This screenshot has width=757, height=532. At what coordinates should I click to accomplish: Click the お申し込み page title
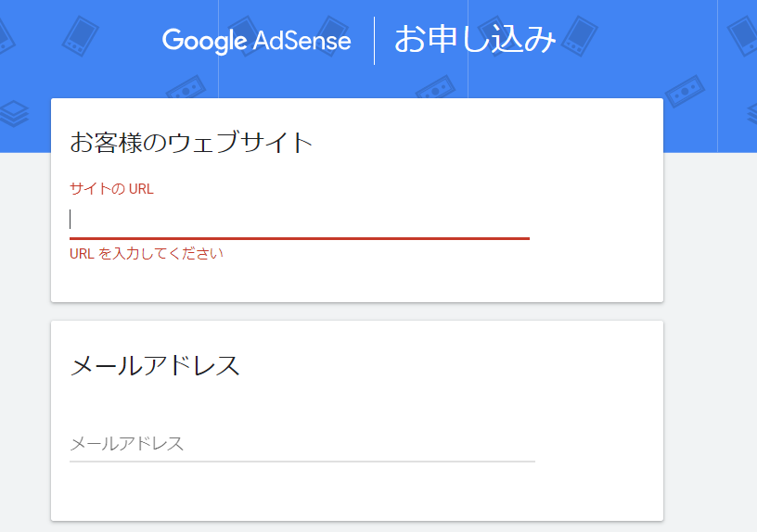click(x=475, y=40)
